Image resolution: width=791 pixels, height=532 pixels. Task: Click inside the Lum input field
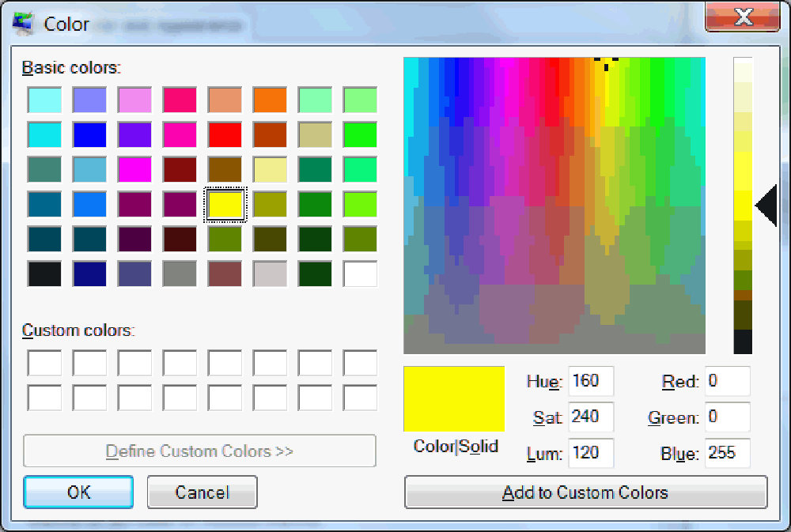coord(591,453)
